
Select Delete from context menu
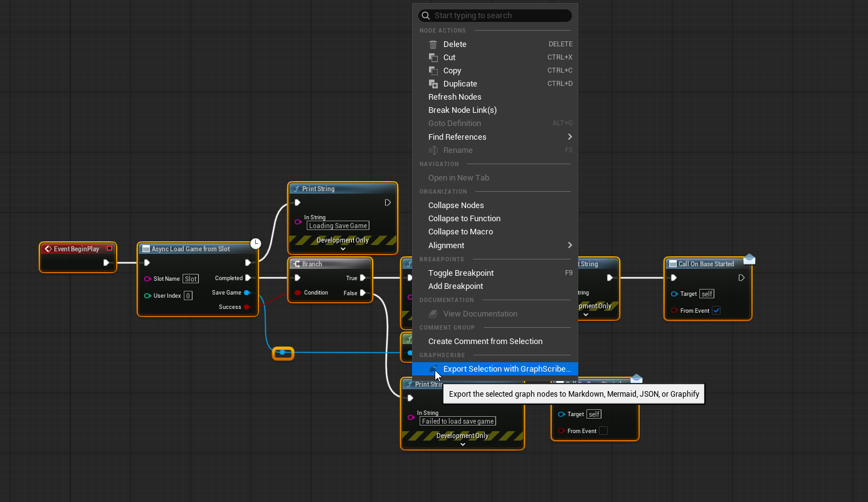[x=495, y=44]
